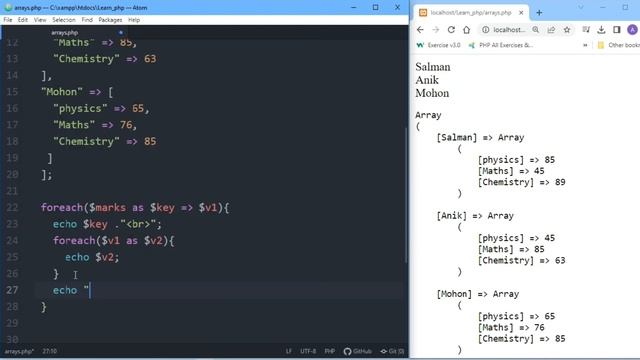Click the "Mohon" key in the code
The height and width of the screenshot is (360, 640).
tap(62, 92)
